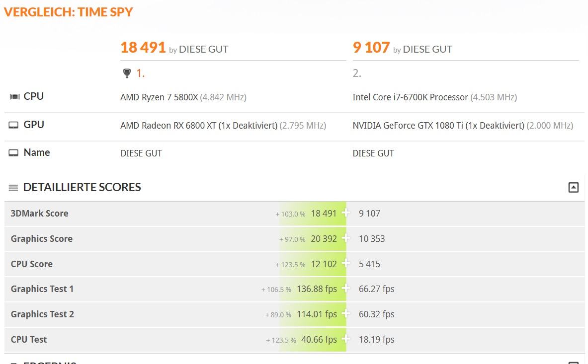Click the plus icon in Graphics Test 1 row
588x364 pixels.
(x=346, y=289)
